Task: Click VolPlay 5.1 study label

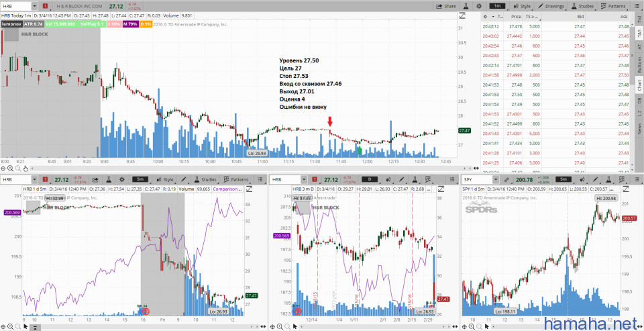Action: pyautogui.click(x=92, y=24)
